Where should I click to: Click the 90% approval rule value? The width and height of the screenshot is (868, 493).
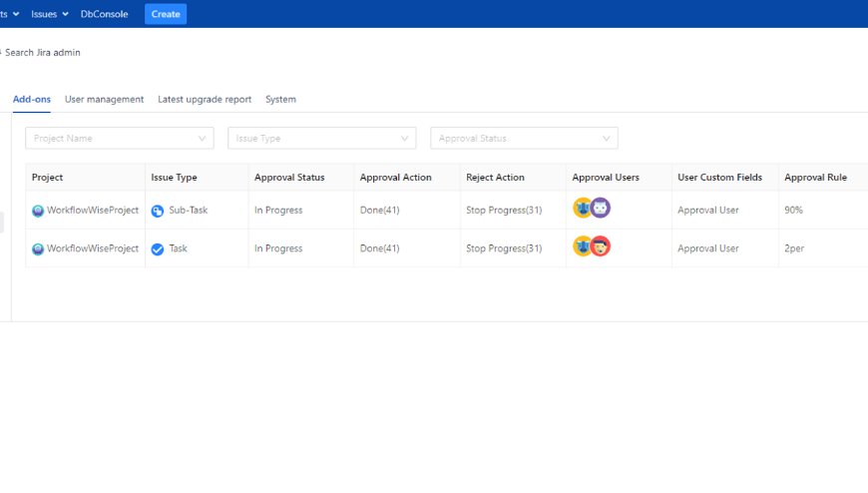(x=793, y=210)
